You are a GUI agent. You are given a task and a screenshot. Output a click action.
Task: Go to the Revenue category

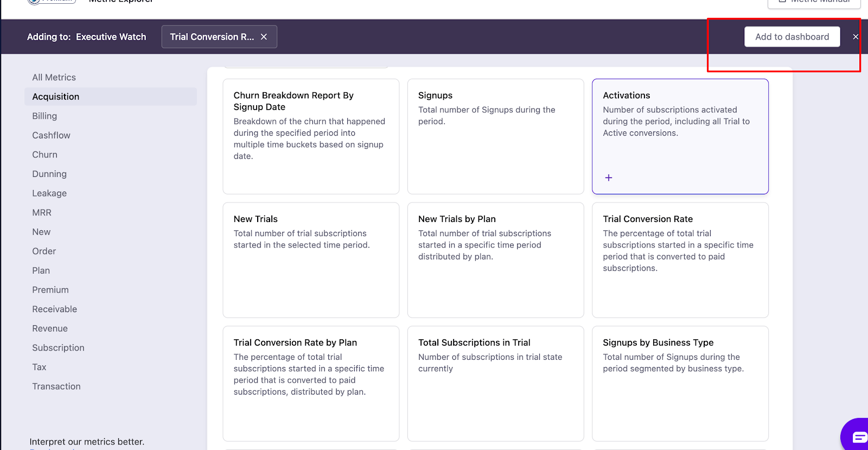50,328
